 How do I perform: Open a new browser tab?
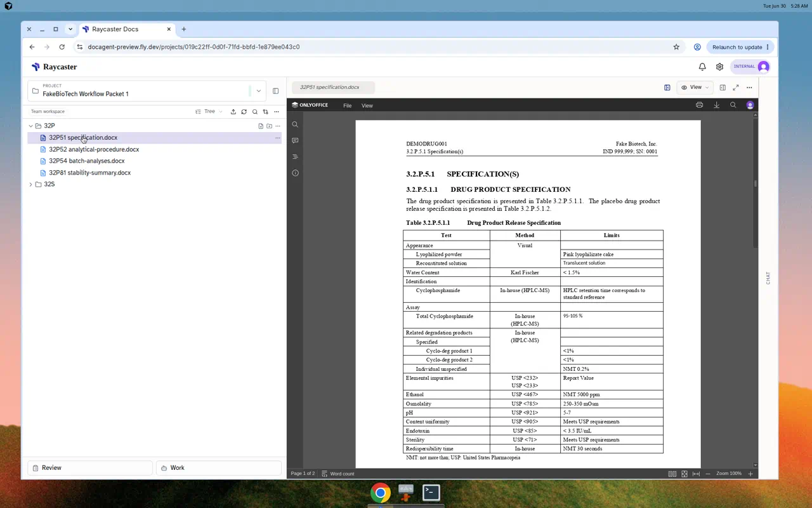click(184, 29)
